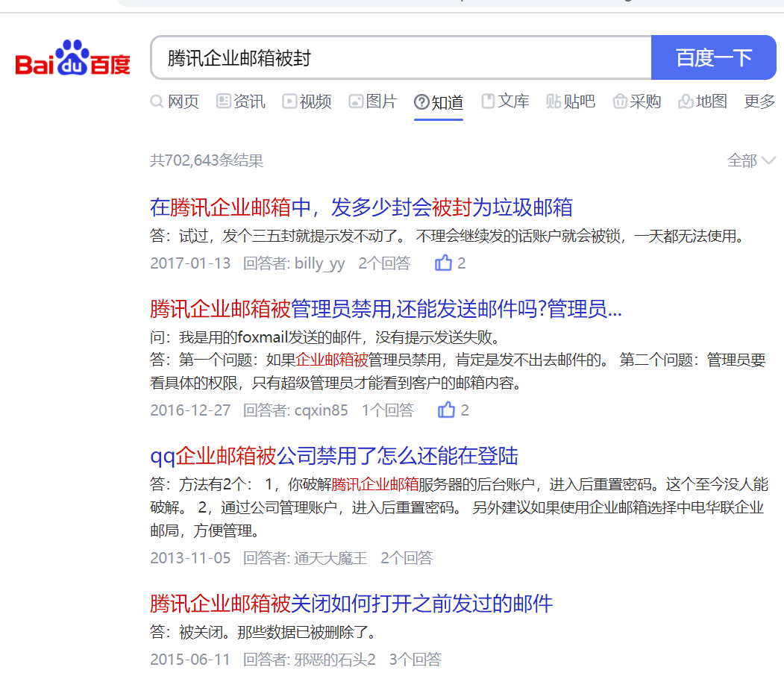Screen dimensions: 784x673
Task: Click the snippet 答:被关闭。那些数据已被删除了。
Action: pos(263,632)
